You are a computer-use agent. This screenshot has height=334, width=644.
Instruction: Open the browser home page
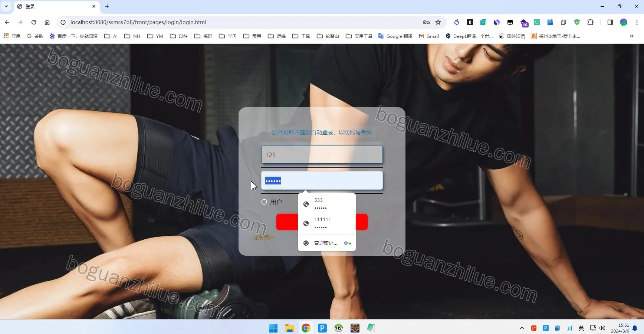[47, 22]
